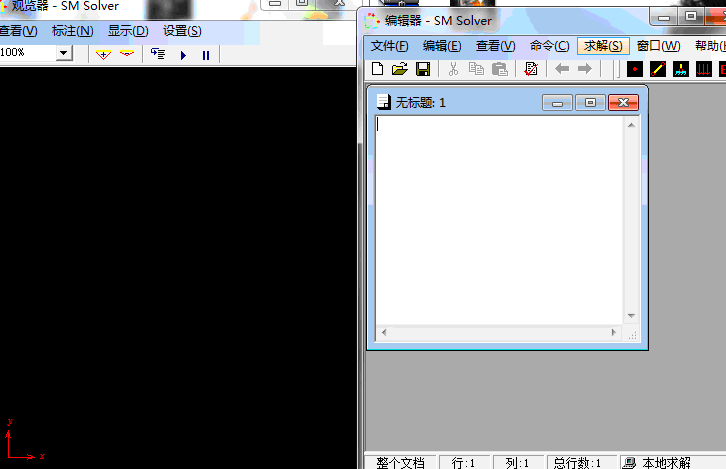
Task: Click the vertical scrollbar up arrow
Action: (631, 125)
